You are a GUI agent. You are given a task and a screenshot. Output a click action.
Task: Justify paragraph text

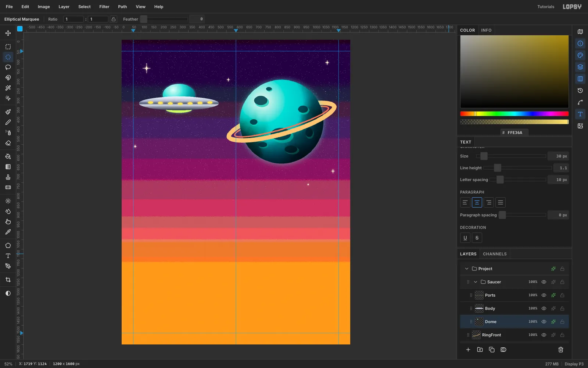point(501,202)
